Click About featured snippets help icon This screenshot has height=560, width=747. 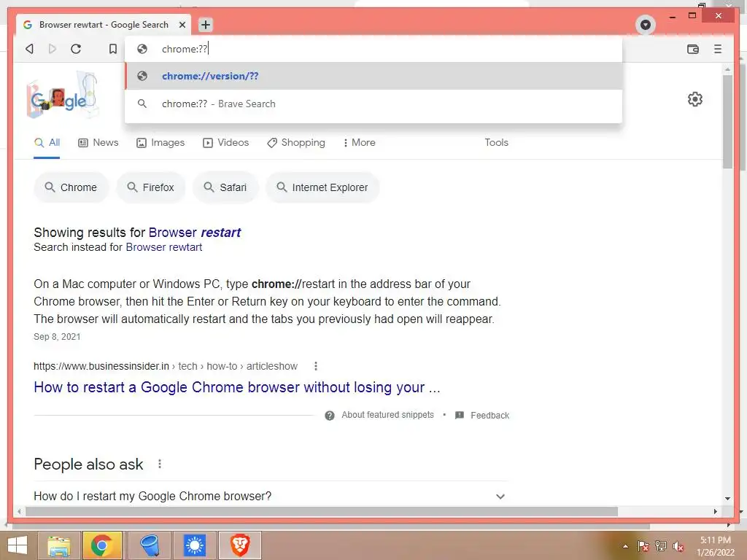[x=329, y=415]
